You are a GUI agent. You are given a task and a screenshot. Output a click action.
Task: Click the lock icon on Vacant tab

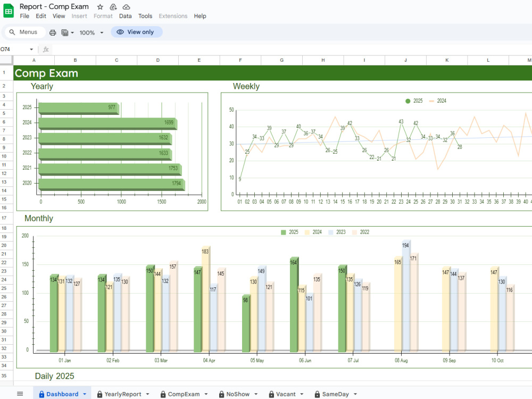pyautogui.click(x=271, y=394)
